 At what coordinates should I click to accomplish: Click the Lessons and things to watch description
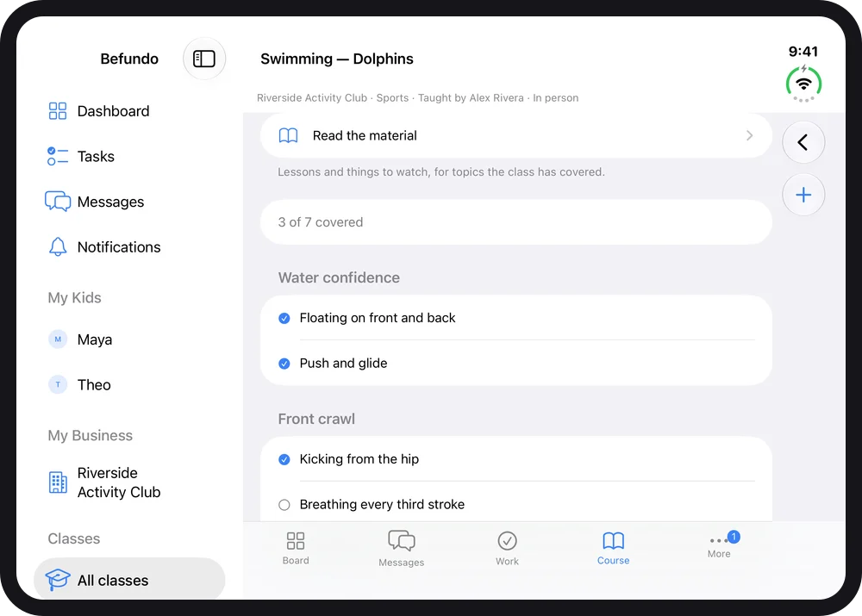coord(440,172)
